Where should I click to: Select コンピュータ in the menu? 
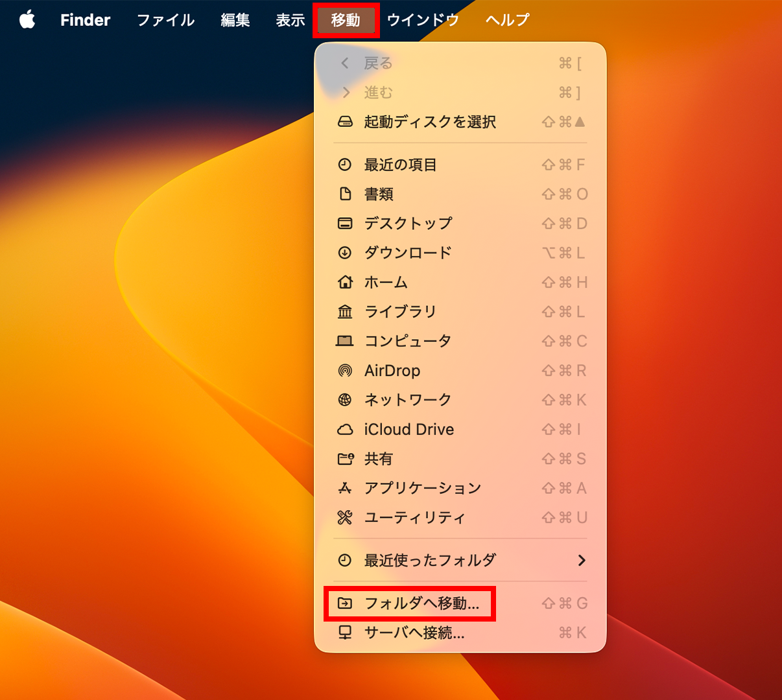click(x=408, y=341)
